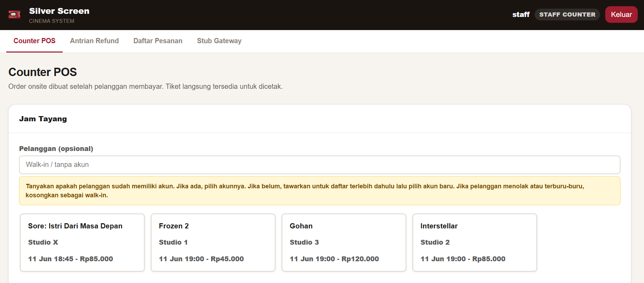The width and height of the screenshot is (644, 283).
Task: Choose the Frozen 2 showtime card
Action: (x=213, y=242)
